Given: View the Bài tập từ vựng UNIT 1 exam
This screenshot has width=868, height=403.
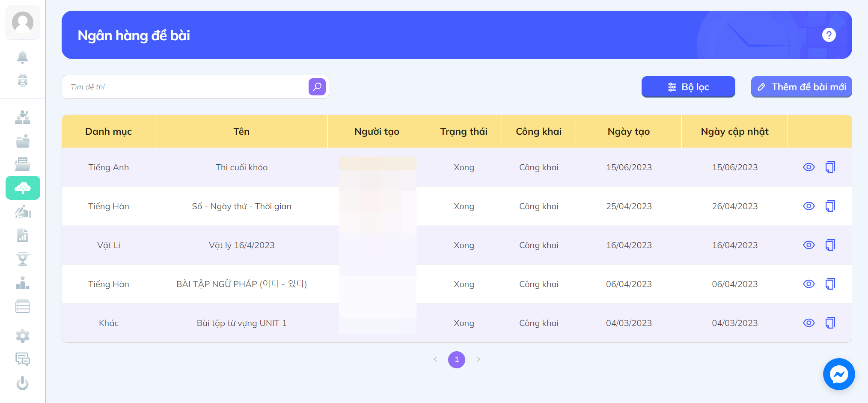Looking at the screenshot, I should pos(809,323).
